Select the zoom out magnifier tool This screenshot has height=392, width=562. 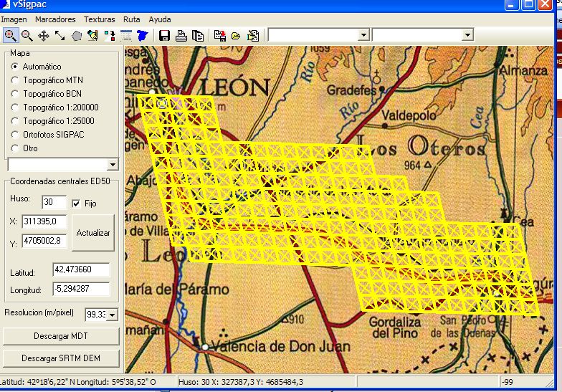click(27, 35)
